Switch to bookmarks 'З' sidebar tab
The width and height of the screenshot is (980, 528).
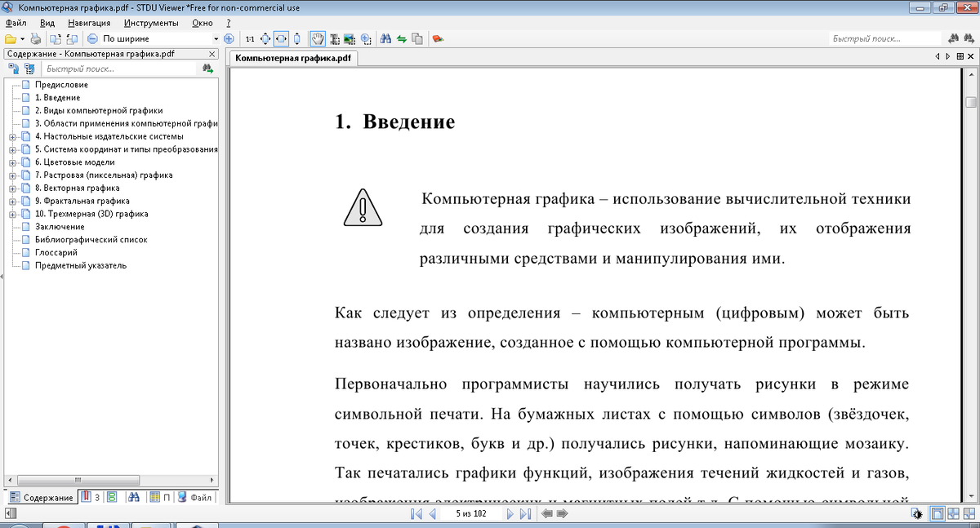pos(90,497)
